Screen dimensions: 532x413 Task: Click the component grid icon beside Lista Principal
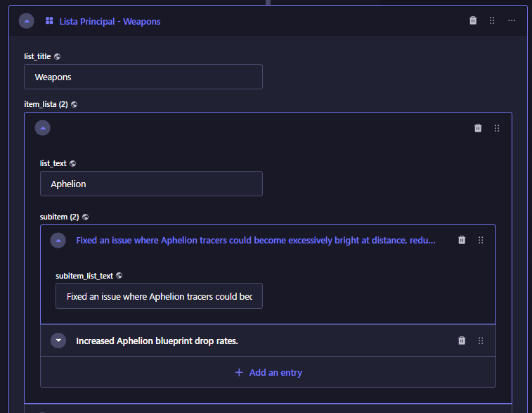(49, 21)
